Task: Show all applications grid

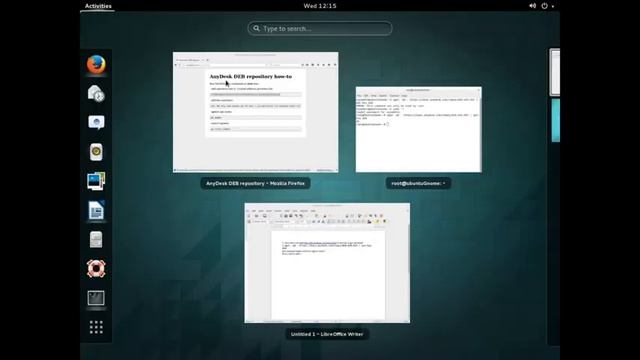Action: point(96,327)
